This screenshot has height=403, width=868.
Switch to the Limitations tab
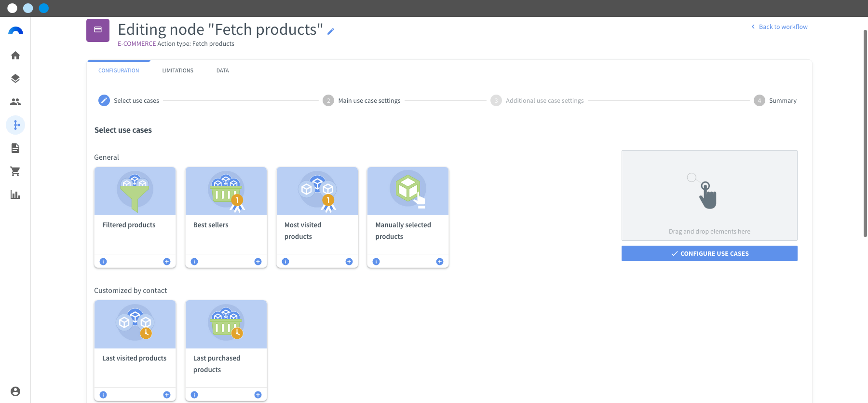pyautogui.click(x=177, y=70)
